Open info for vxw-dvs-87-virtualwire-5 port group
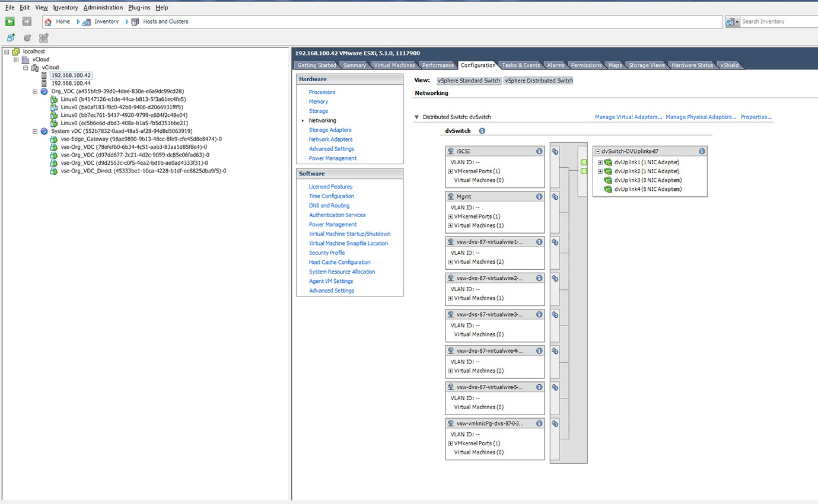 [x=539, y=387]
